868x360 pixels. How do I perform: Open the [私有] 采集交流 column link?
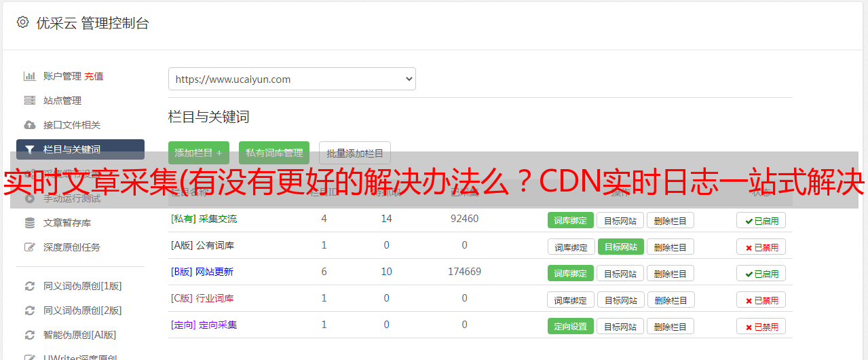(204, 219)
